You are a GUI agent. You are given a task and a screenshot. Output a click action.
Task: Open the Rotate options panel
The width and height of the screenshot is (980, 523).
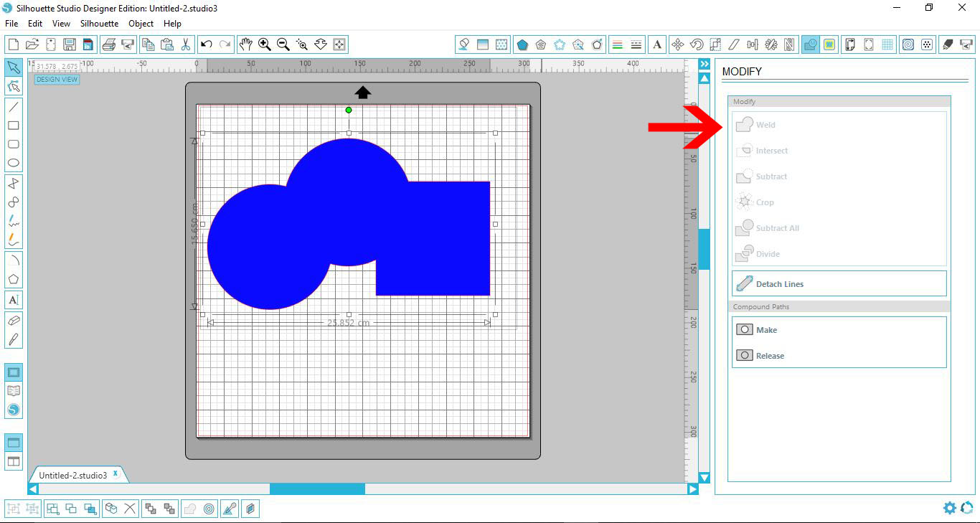coord(695,44)
